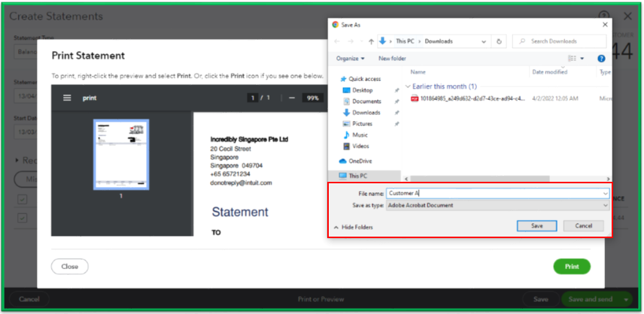Open the PDF viewer hamburger menu

coord(67,98)
